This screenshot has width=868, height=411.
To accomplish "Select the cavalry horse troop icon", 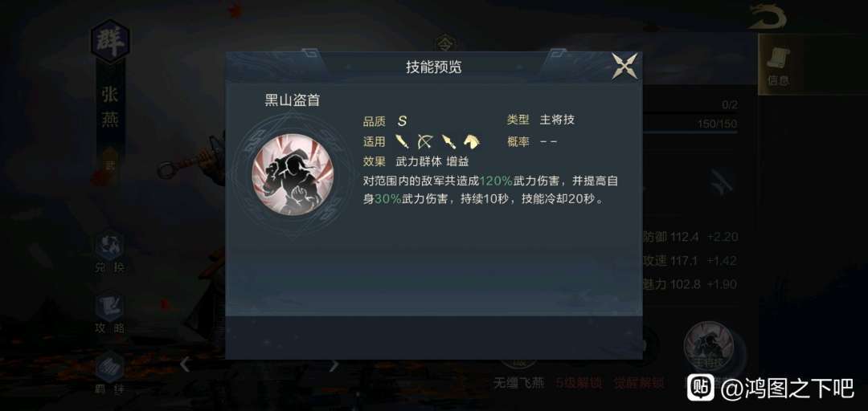I will 472,141.
